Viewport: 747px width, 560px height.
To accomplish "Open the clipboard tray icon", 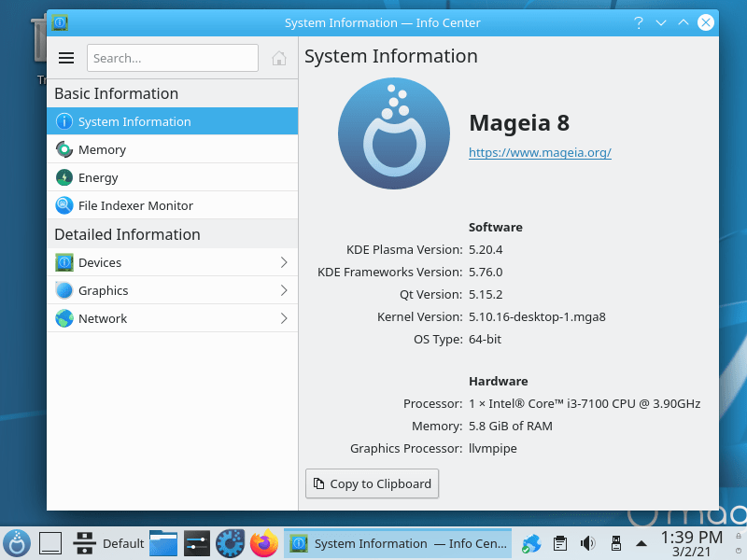I will [x=560, y=543].
